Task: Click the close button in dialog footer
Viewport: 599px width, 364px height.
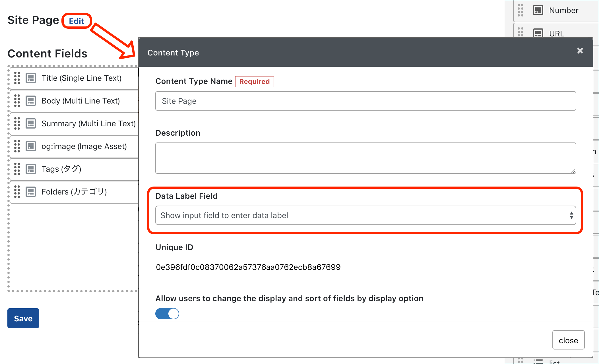Action: coord(568,340)
